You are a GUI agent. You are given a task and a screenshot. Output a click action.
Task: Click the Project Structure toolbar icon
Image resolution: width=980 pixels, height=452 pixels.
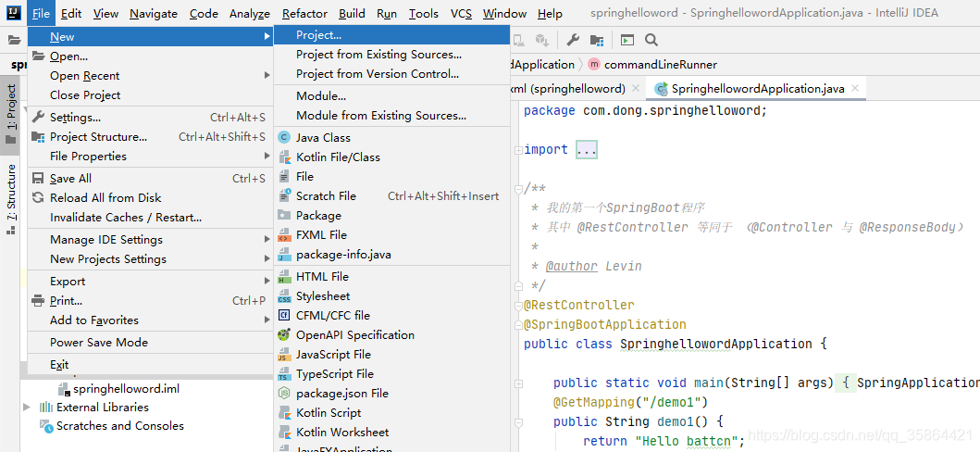pyautogui.click(x=597, y=40)
